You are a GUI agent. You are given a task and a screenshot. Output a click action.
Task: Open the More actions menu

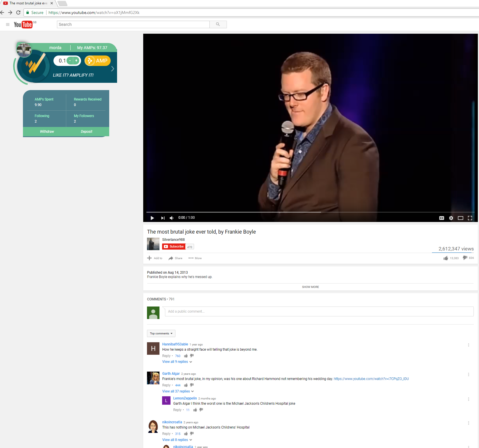(x=195, y=258)
